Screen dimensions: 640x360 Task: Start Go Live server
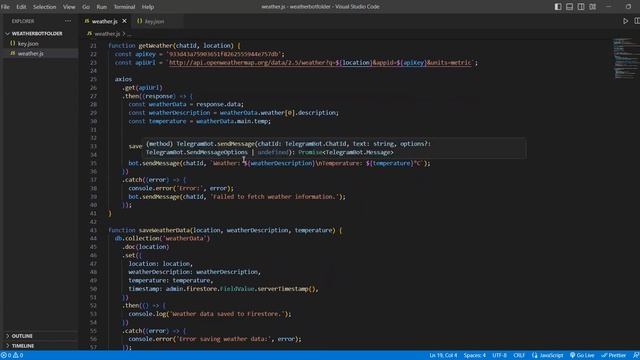pos(582,356)
